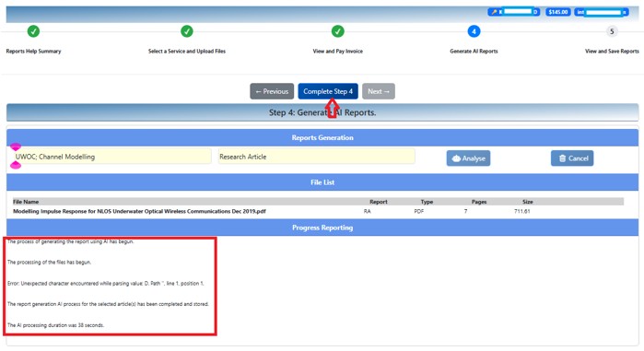Click the PDF type cell
This screenshot has width=644, height=351.
[418, 211]
